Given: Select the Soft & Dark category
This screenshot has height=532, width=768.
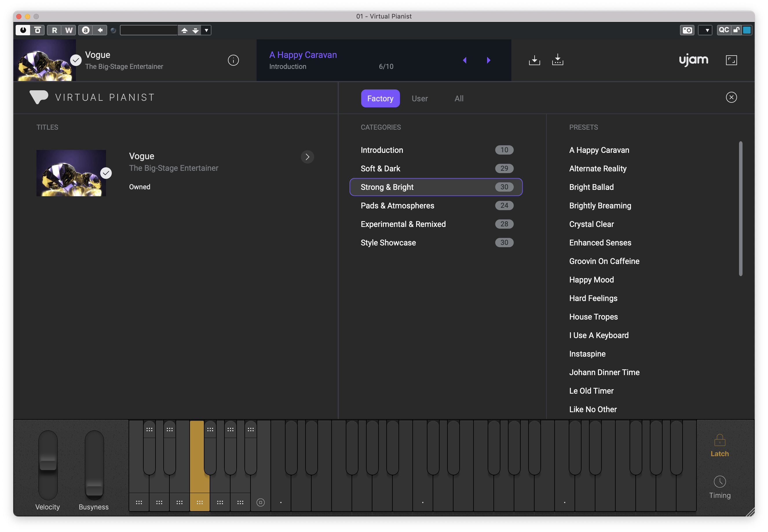Looking at the screenshot, I should 436,168.
